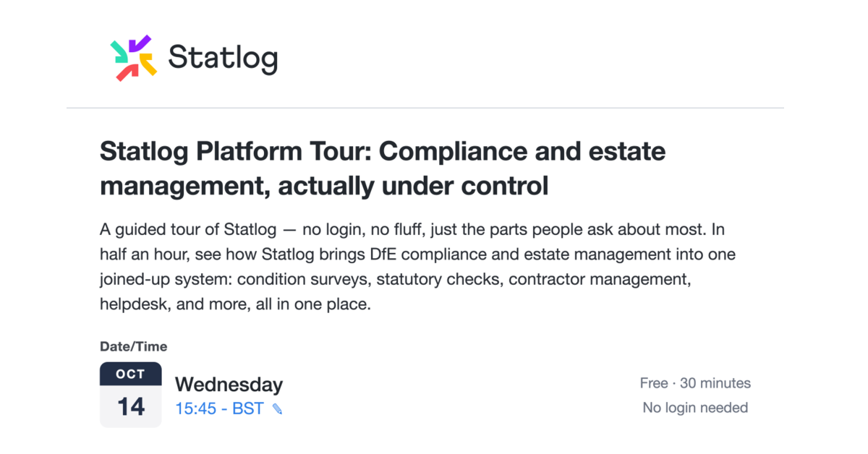Click the 'No login needed' text
This screenshot has width=868, height=454.
click(695, 408)
